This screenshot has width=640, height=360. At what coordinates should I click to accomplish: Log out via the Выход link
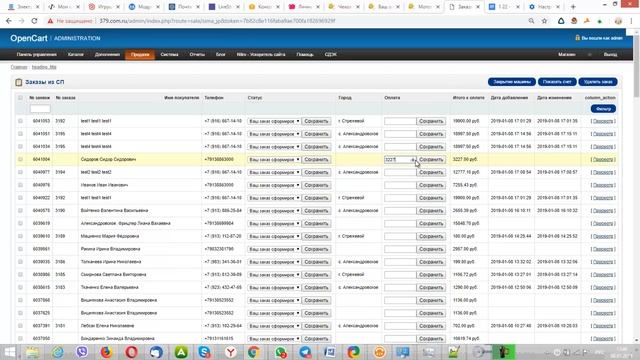[610, 54]
